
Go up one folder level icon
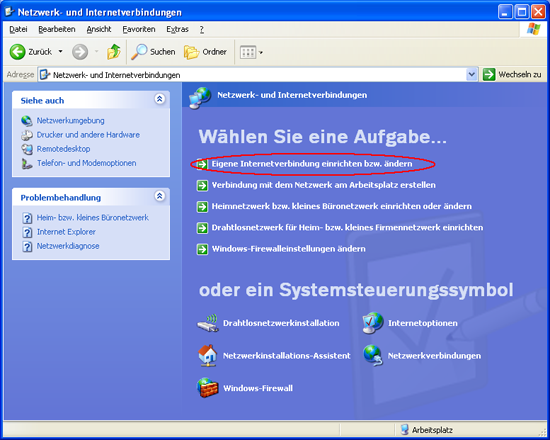[114, 52]
